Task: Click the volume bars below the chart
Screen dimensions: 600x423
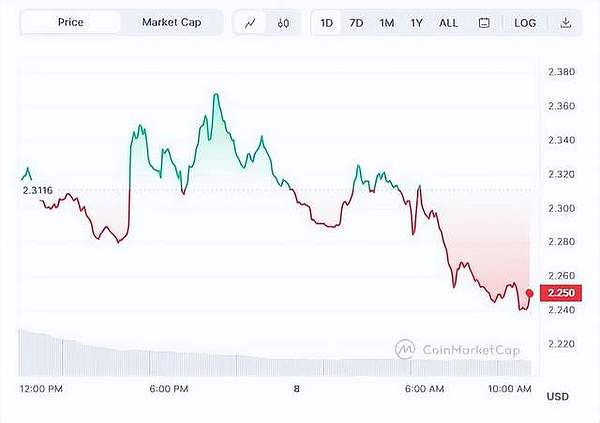Action: pos(200,358)
